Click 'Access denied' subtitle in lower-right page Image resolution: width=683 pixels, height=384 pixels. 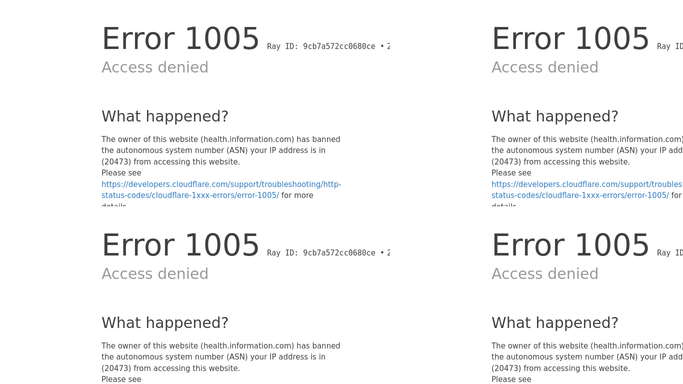545,273
